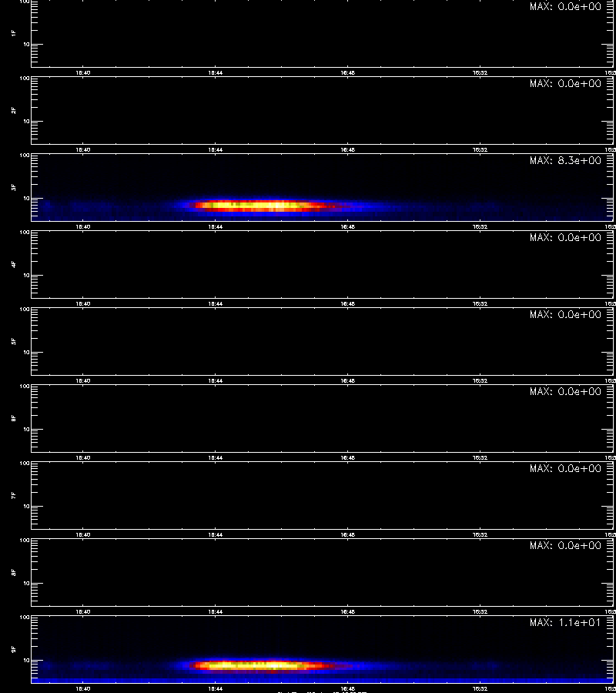616x693 pixels.
Task: Click the 10 y-axis tick label in the 5F panel
Action: (27, 352)
